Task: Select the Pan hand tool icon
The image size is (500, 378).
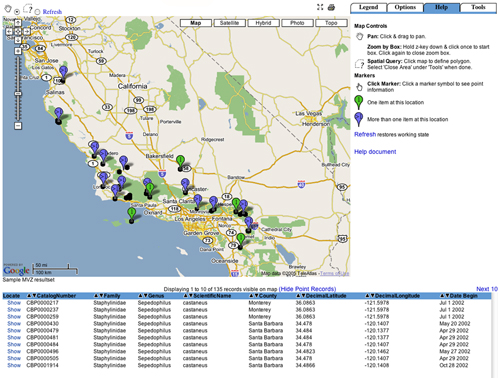Action: 8,9
